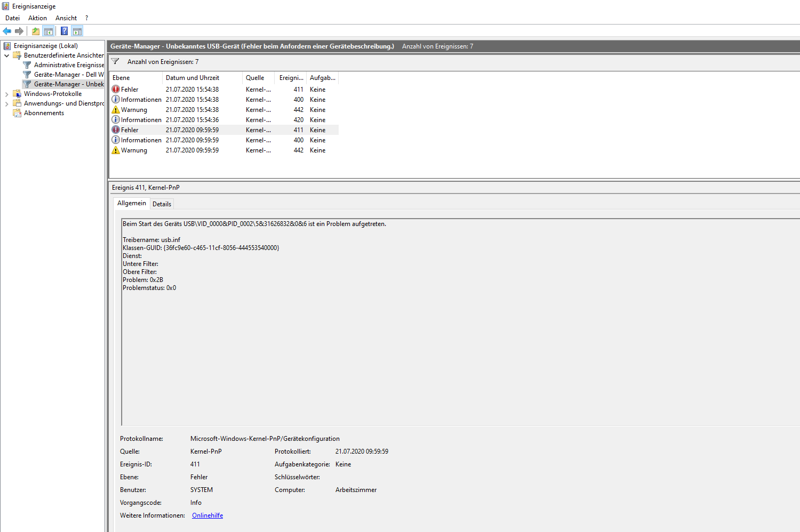Collapse Benutzerdefinierte Ansichten tree node

[6, 55]
